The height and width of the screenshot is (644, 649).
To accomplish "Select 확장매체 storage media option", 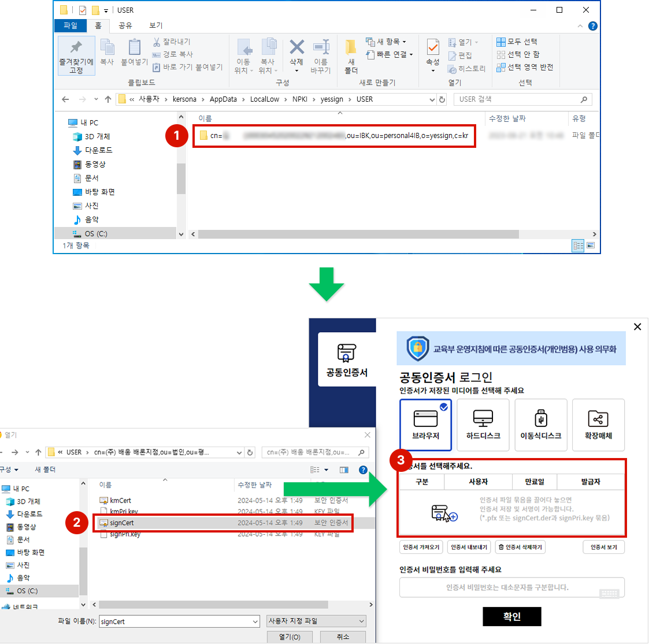I will click(598, 425).
